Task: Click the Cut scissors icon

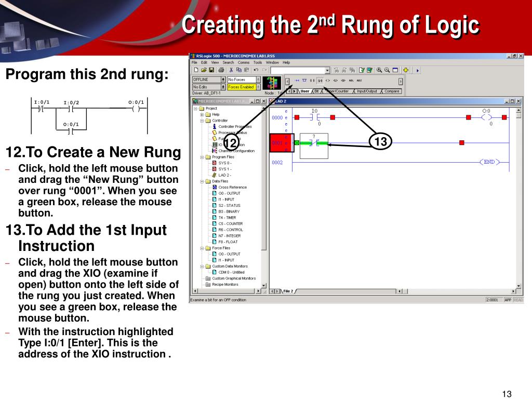Action: tap(231, 70)
